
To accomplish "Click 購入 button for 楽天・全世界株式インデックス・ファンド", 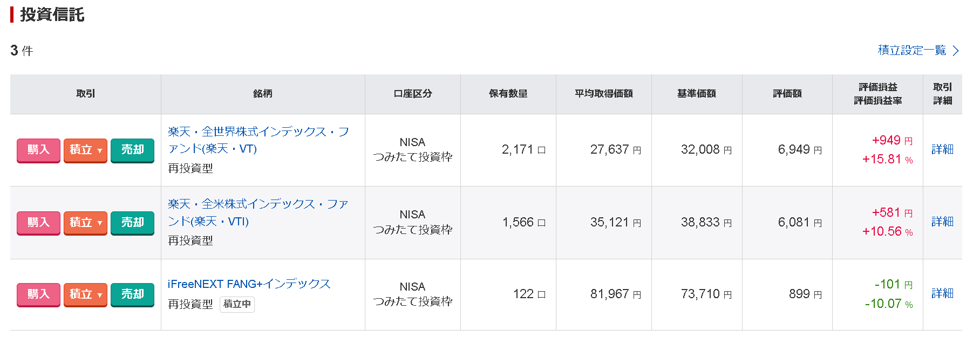I will (38, 150).
